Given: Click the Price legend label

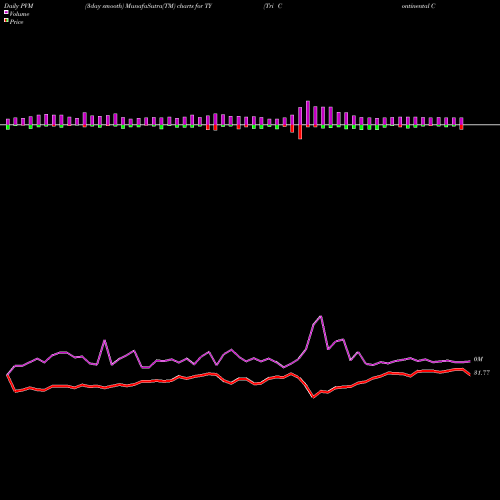Looking at the screenshot, I should pyautogui.click(x=16, y=22).
